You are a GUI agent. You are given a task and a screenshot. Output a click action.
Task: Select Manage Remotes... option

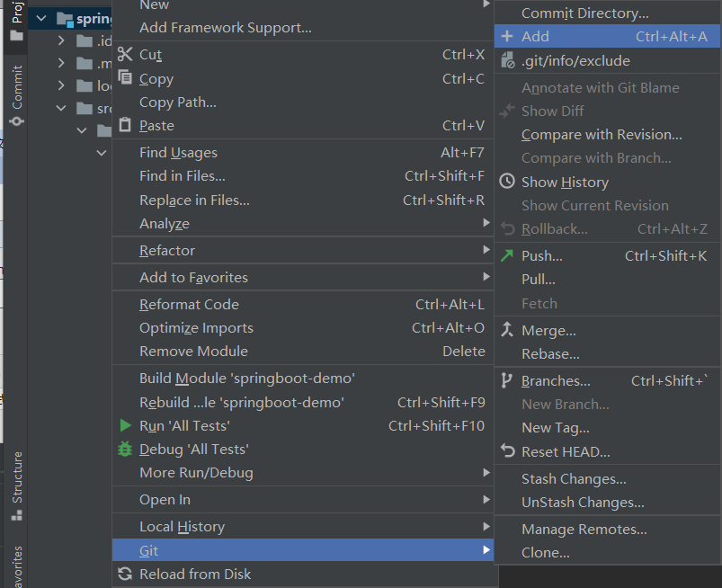584,530
